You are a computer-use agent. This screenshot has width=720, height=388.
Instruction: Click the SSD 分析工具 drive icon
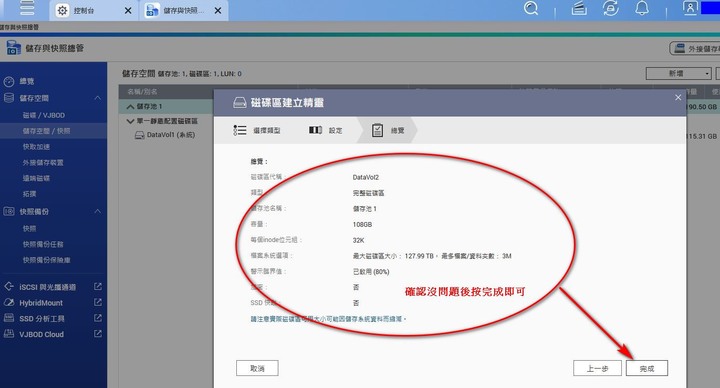coord(9,318)
